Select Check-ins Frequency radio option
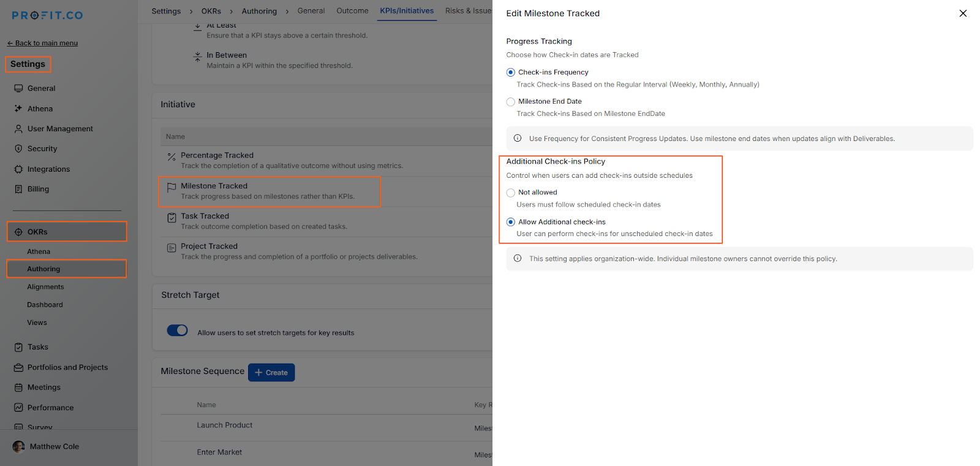Image resolution: width=980 pixels, height=466 pixels. click(511, 72)
